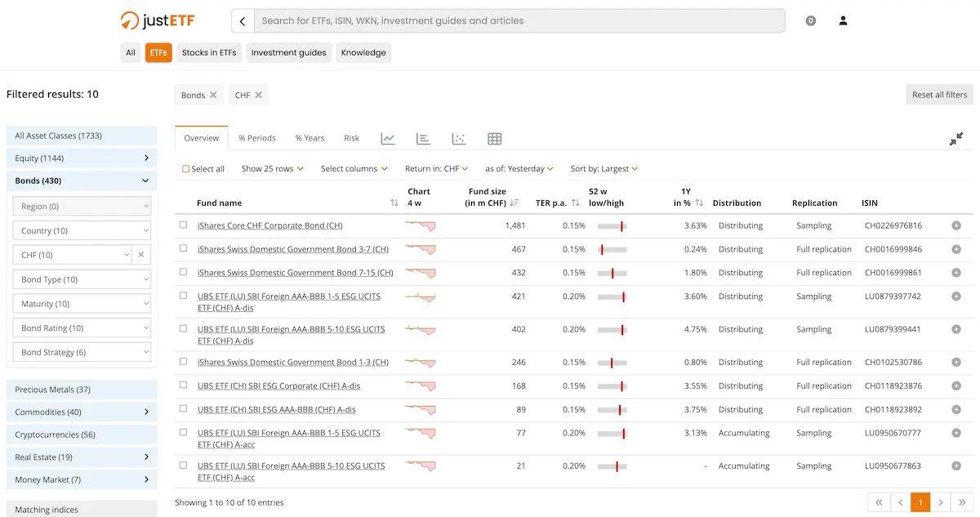Remove the Bonds filter chip
The height and width of the screenshot is (517, 980).
(213, 95)
